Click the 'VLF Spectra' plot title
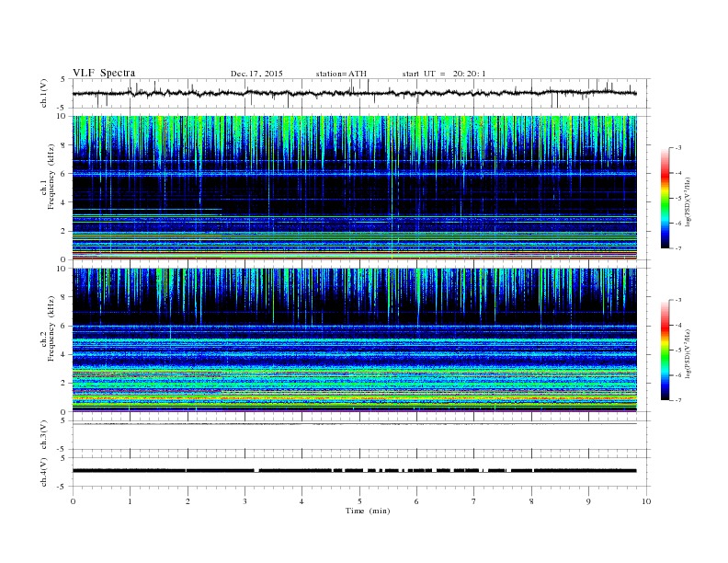Viewport: 728px width, 563px height. [x=104, y=73]
